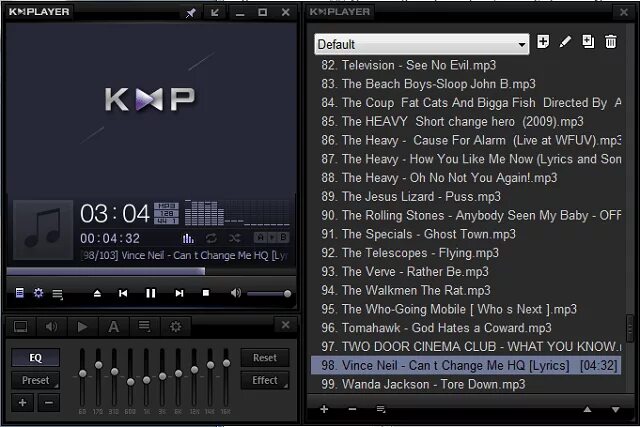The height and width of the screenshot is (427, 640).
Task: Rename playlist using the pencil icon
Action: point(565,42)
